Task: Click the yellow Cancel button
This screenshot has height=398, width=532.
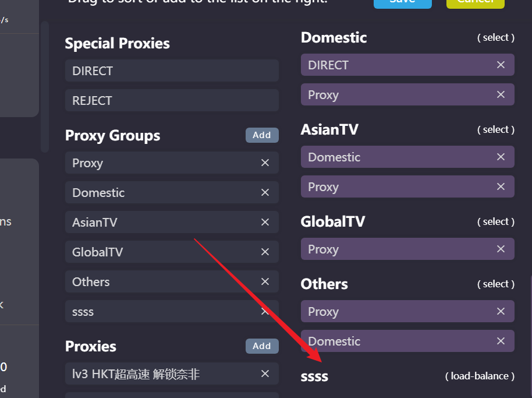Action: 476,3
